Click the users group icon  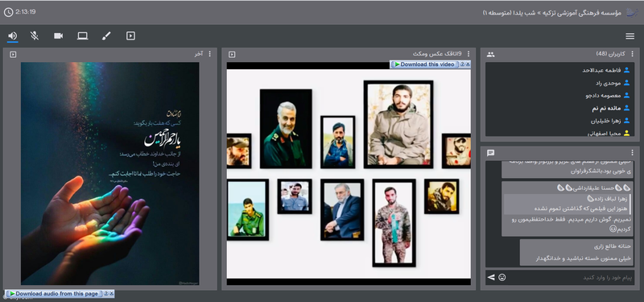(491, 54)
